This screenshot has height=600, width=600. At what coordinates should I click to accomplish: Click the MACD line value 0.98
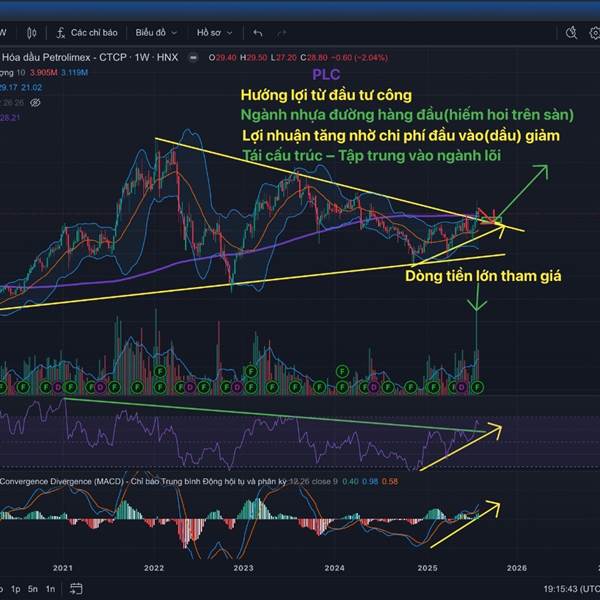tap(370, 481)
